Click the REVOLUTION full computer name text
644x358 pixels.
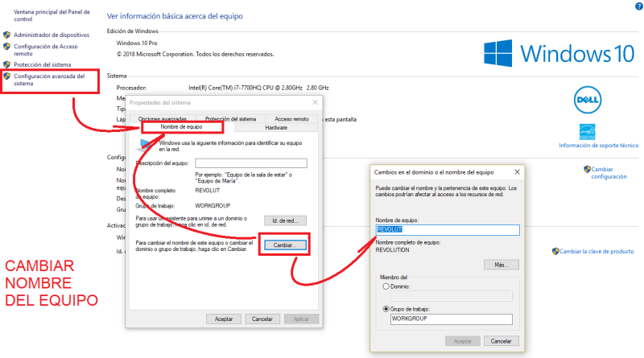pos(392,249)
